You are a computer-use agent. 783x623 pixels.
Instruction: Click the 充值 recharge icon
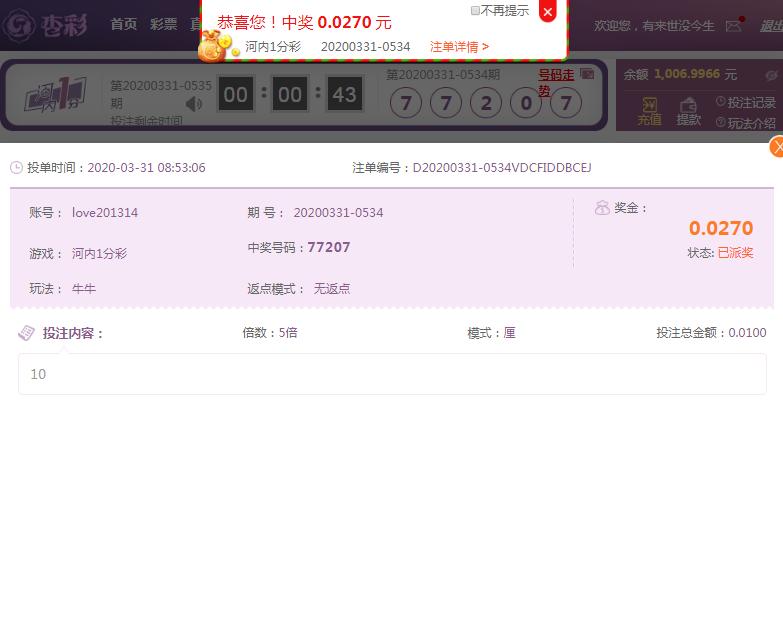[649, 111]
